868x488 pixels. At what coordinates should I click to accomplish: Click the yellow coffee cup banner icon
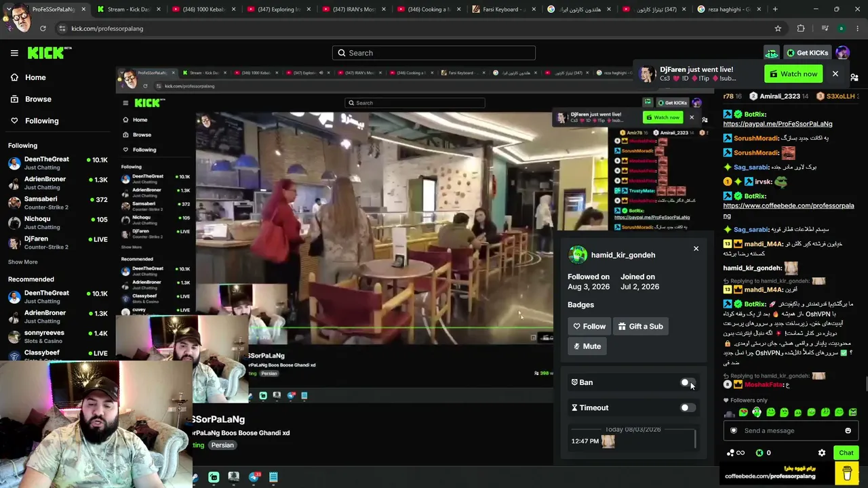tap(847, 472)
